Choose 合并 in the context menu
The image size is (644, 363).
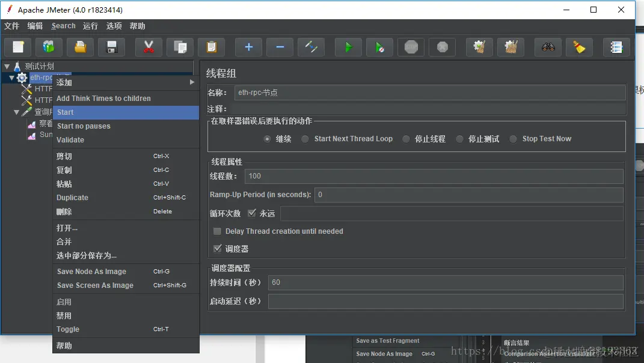tap(126, 242)
